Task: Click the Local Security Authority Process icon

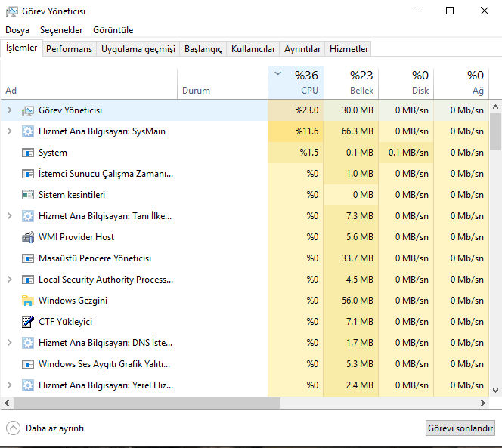Action: pyautogui.click(x=28, y=280)
